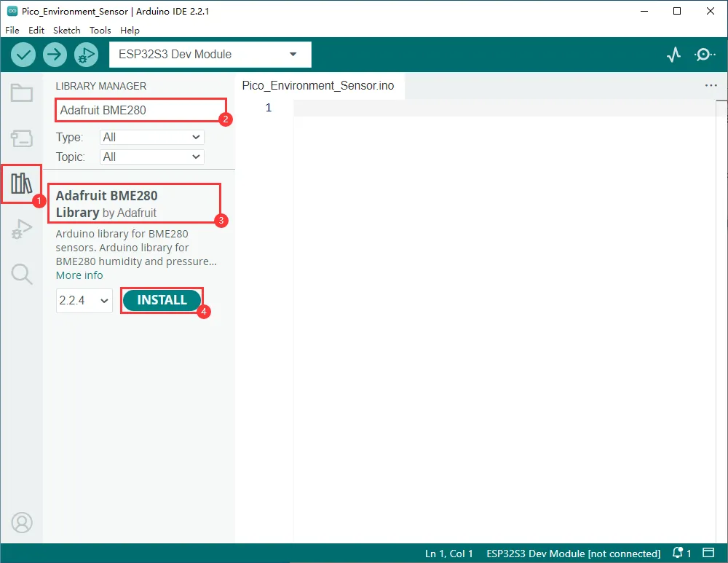Click Ln 1, Col 1 in status bar
Screen dimensions: 728x563
pos(449,554)
